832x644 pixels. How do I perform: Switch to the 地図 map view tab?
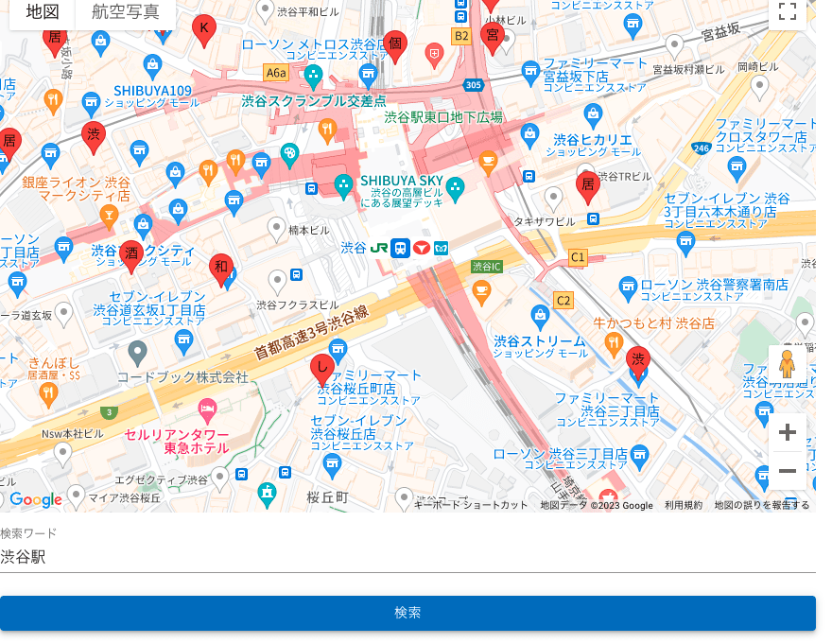click(x=43, y=11)
